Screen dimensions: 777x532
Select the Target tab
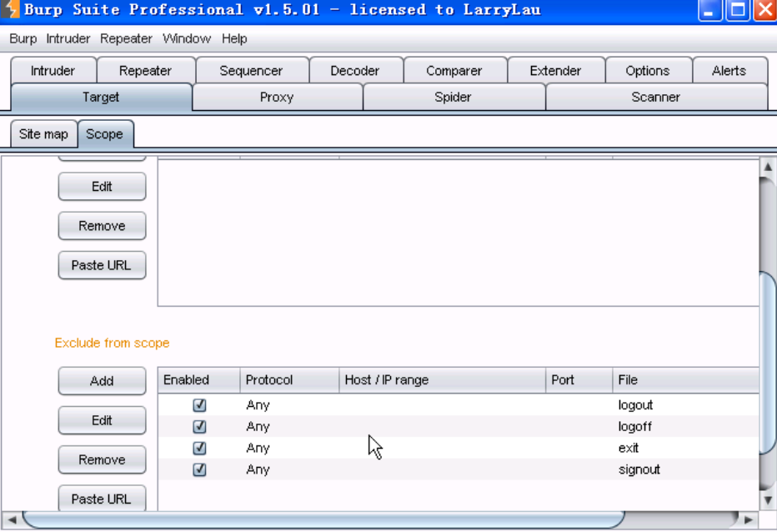[101, 98]
